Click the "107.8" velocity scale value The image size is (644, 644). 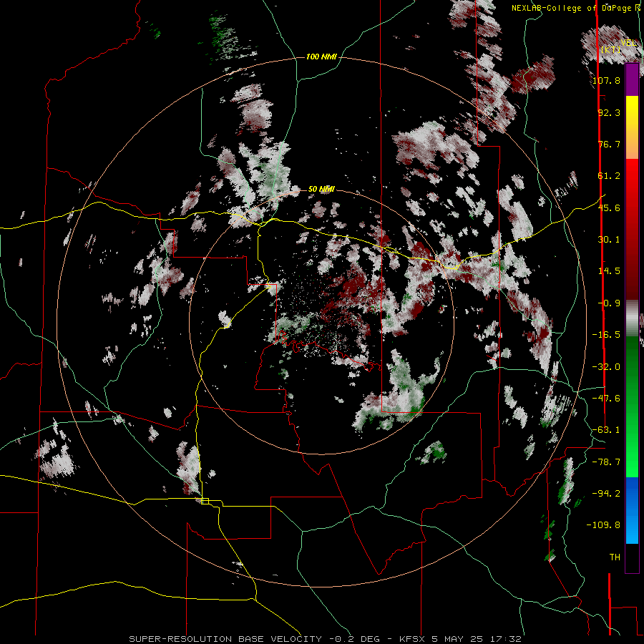[x=606, y=80]
